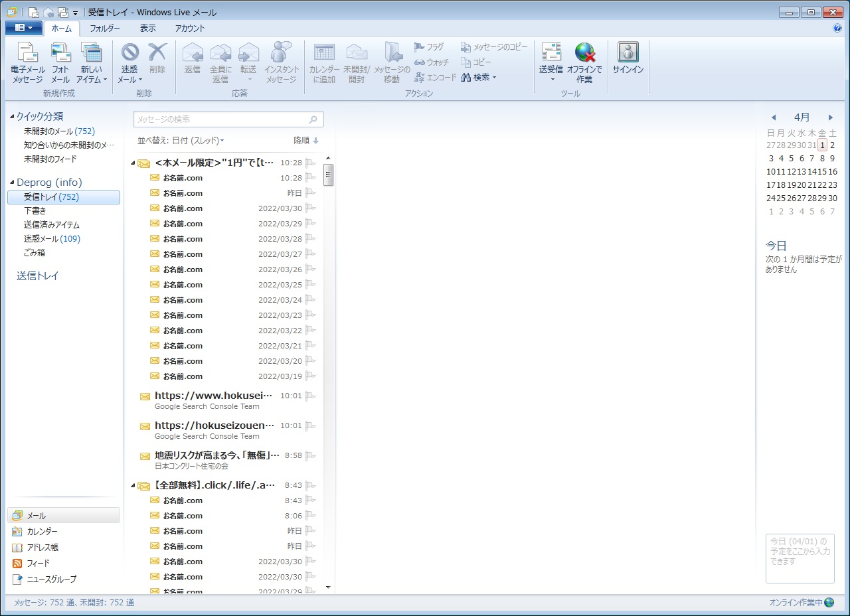Open 迷惑メール (109) folder

(x=52, y=239)
